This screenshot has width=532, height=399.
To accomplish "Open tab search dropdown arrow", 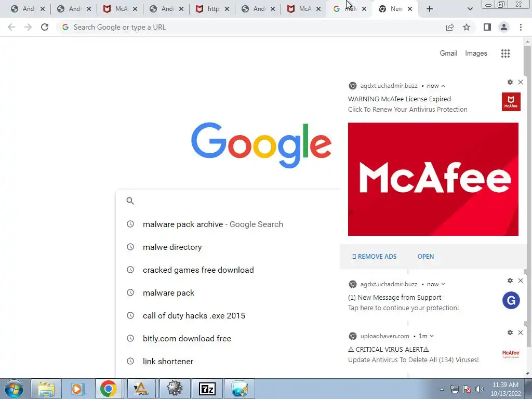I will [x=470, y=9].
